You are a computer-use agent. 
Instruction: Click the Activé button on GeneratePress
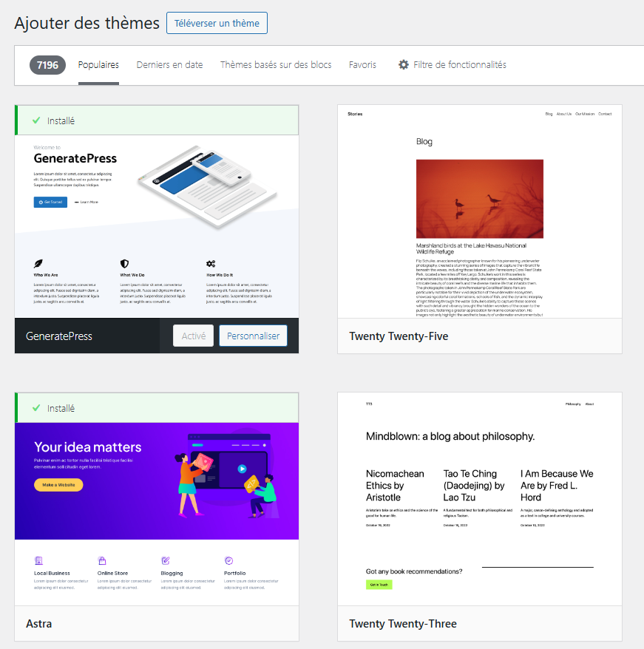pos(194,336)
